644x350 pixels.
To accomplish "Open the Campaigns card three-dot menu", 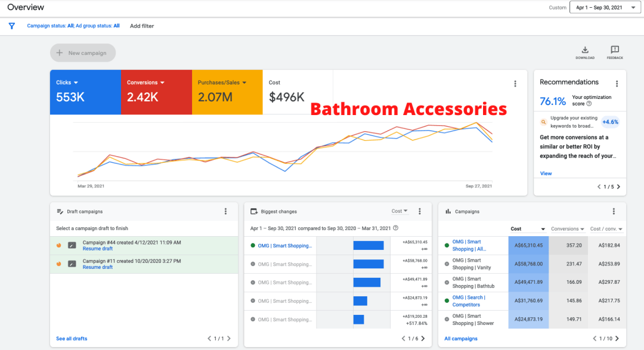I will pos(614,211).
